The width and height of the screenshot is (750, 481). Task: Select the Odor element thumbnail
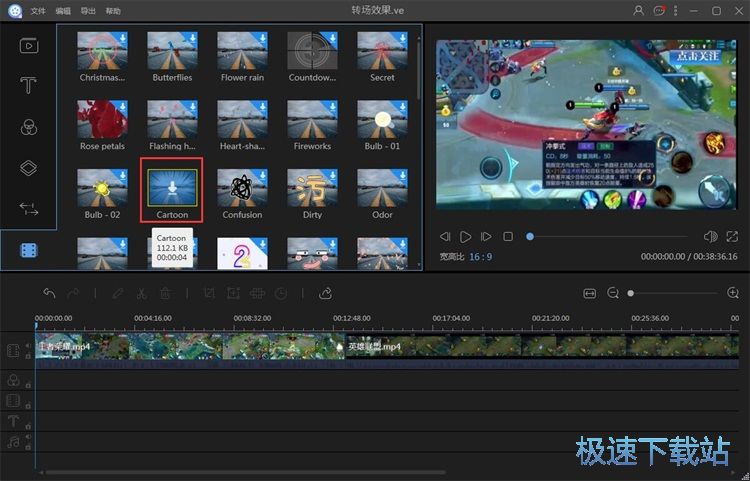pyautogui.click(x=382, y=188)
